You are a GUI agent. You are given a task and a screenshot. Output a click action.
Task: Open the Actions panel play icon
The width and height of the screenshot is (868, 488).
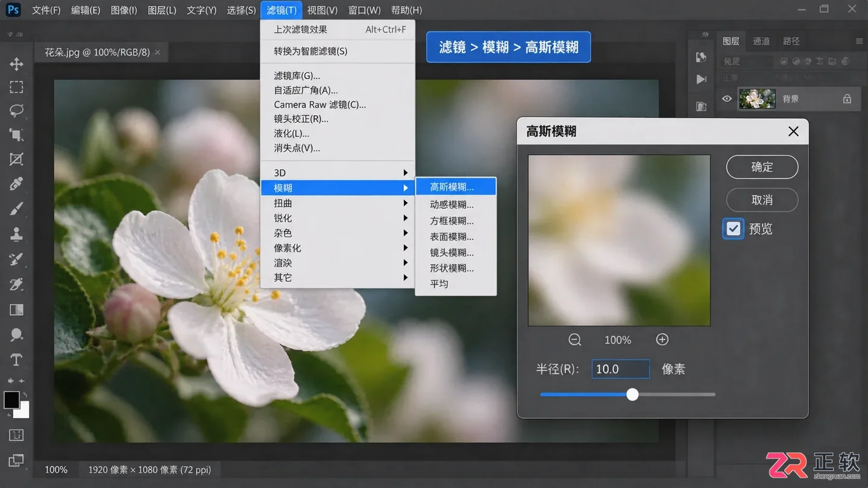coord(701,79)
